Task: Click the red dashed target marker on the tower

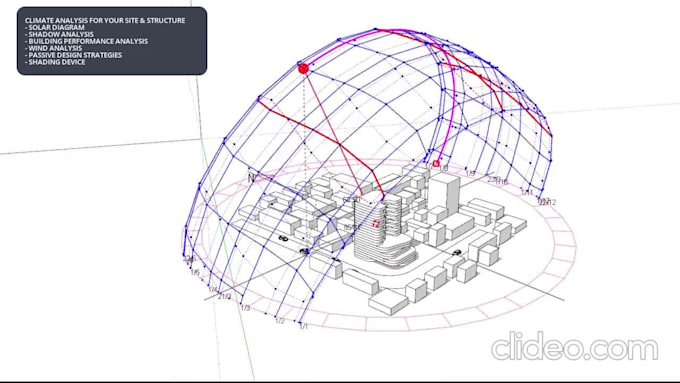Action: pyautogui.click(x=376, y=224)
